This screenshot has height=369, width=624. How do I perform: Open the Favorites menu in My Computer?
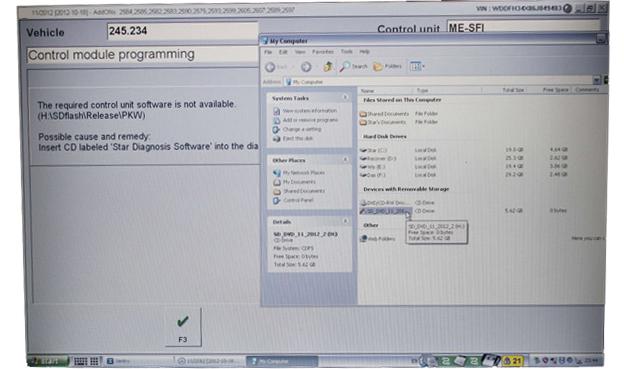(323, 52)
